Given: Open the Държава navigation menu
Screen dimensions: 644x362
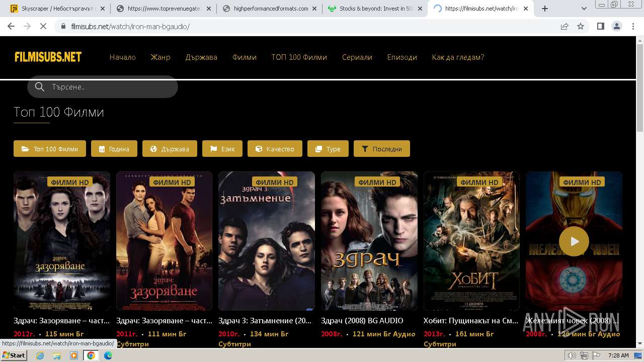Looking at the screenshot, I should click(x=201, y=57).
